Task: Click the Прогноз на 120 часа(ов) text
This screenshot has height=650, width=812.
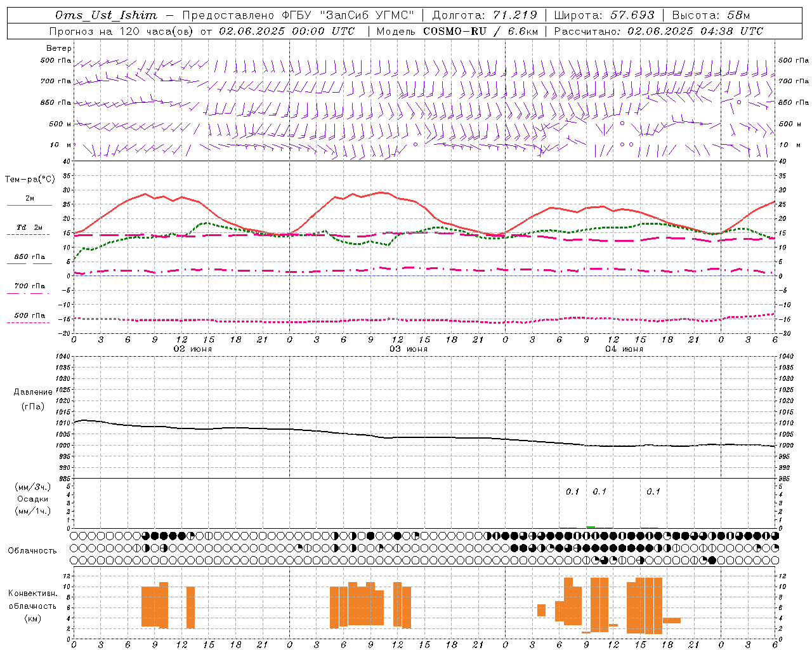Action: point(122,31)
